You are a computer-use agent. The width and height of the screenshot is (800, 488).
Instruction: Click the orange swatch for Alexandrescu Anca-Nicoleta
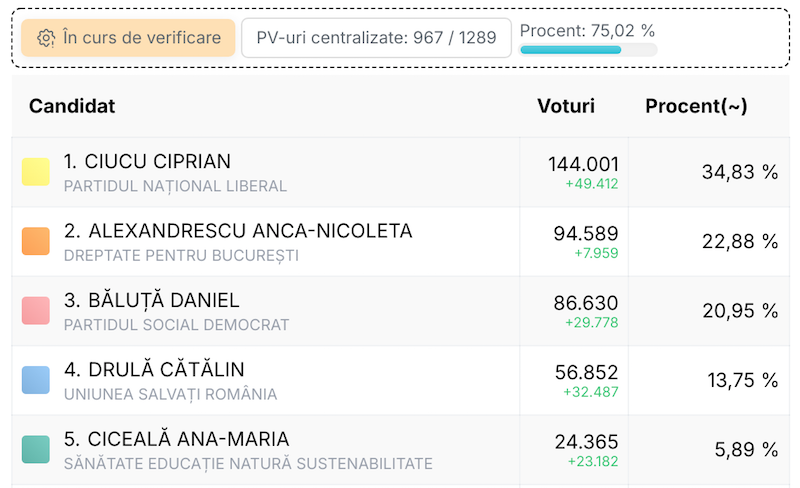[36, 241]
